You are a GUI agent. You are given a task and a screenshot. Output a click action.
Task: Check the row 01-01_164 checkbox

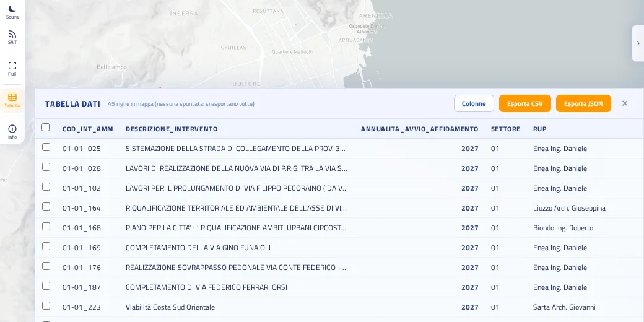(x=46, y=207)
